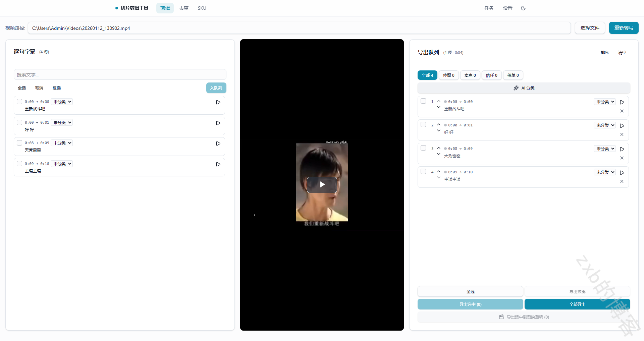The image size is (644, 341).
Task: Open category dropdown for queue item 3
Action: [x=605, y=149]
